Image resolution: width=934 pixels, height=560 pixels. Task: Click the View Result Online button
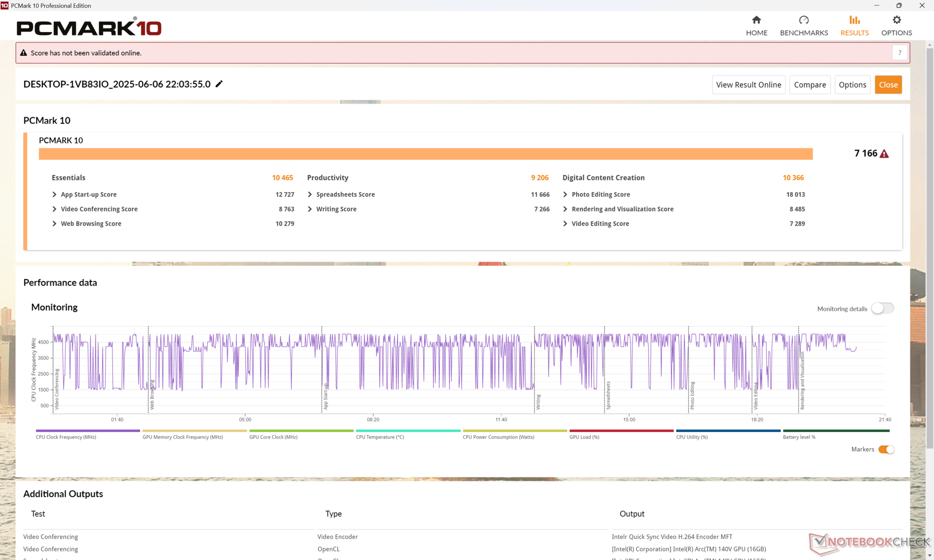[x=748, y=85]
